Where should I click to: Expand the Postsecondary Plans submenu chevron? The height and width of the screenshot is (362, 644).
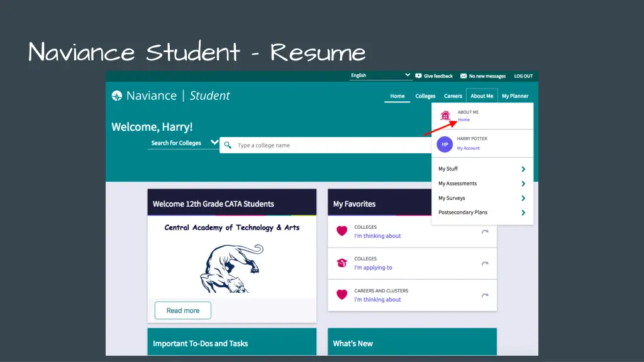coord(523,212)
